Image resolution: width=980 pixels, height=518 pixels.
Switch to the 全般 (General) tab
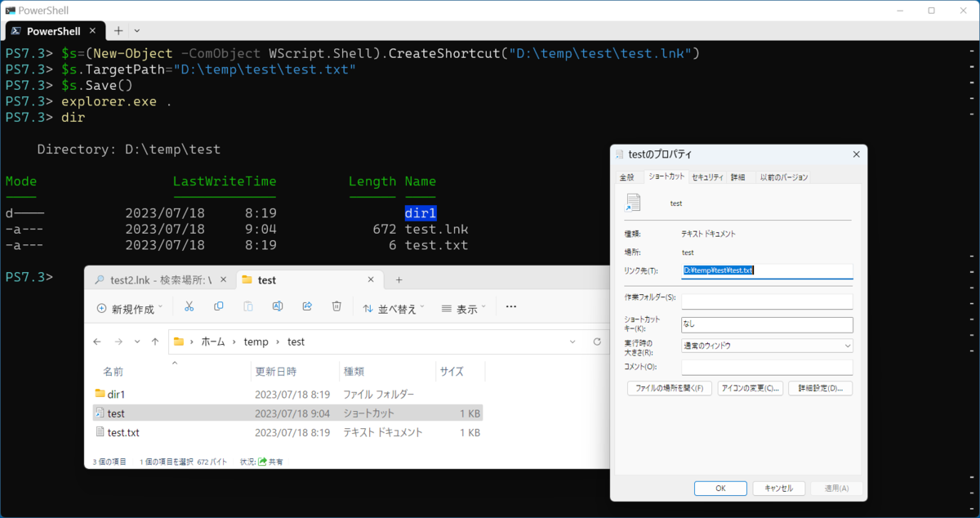click(627, 177)
